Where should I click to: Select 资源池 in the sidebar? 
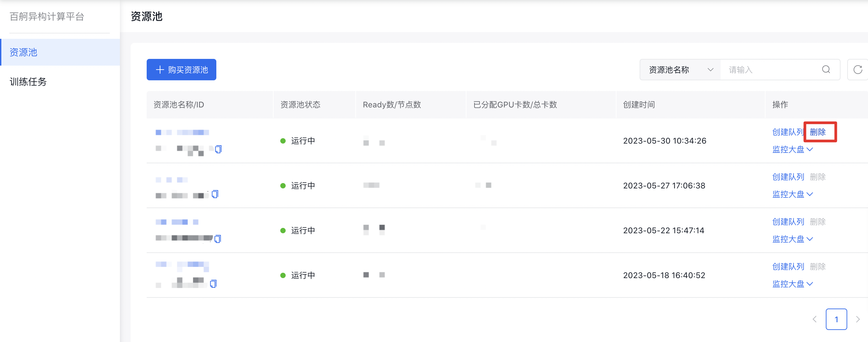(60, 52)
